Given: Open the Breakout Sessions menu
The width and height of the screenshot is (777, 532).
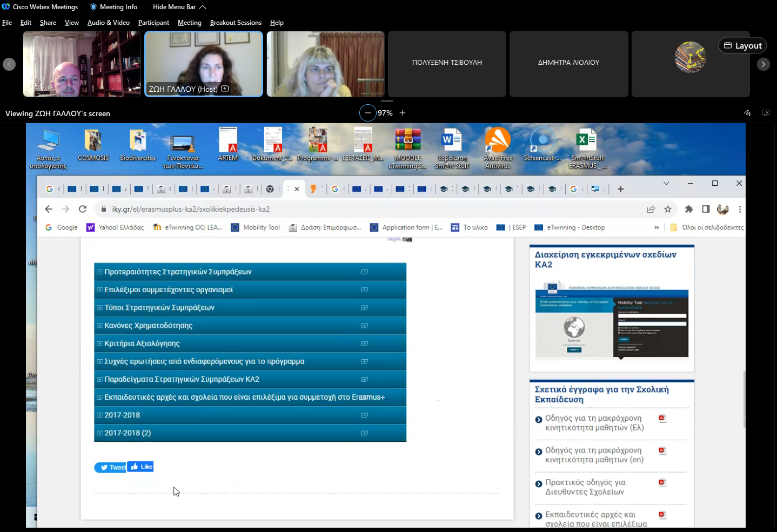Looking at the screenshot, I should [236, 23].
